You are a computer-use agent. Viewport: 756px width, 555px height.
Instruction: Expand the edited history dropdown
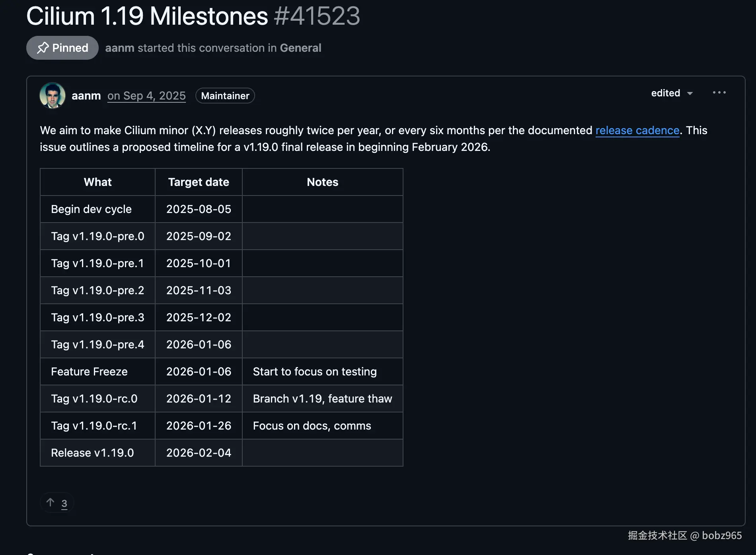point(672,93)
